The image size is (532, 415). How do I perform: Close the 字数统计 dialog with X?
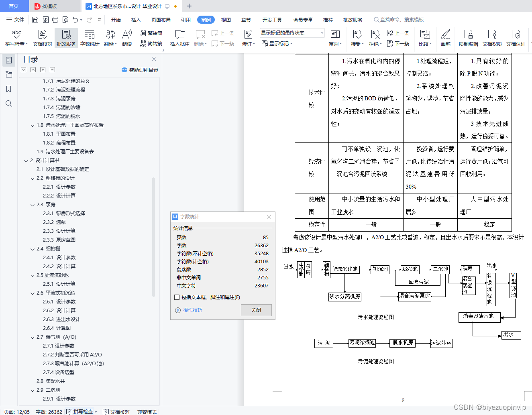click(269, 217)
